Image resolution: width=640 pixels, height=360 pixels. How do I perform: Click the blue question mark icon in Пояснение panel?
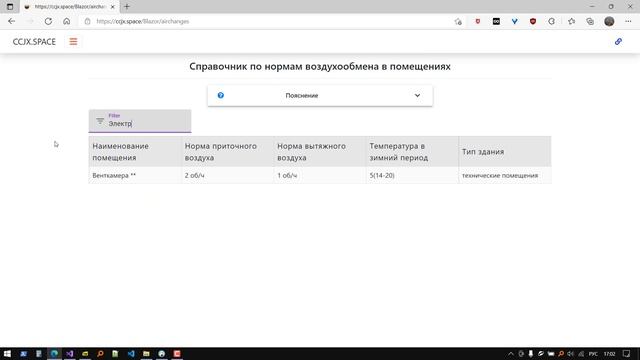click(x=221, y=96)
